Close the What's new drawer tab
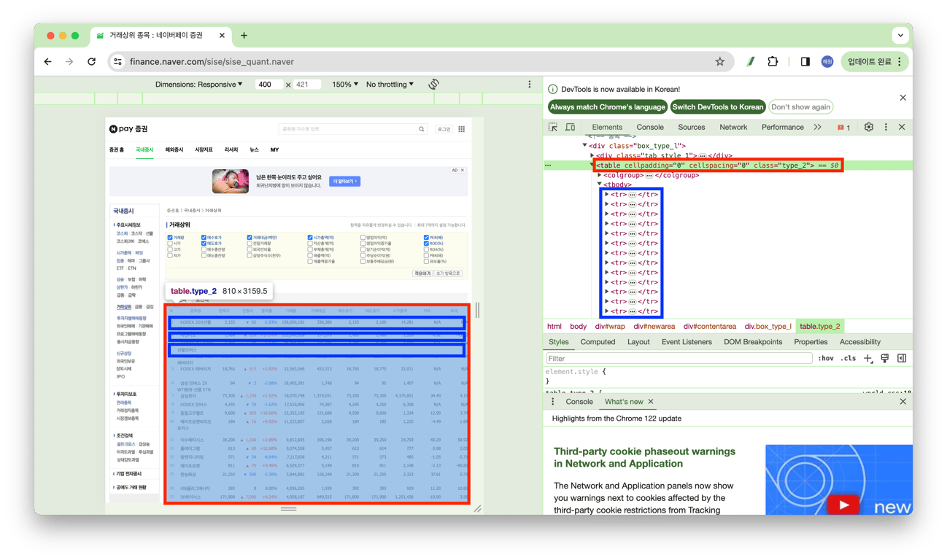Screen dimensions: 947x560 click(x=651, y=402)
